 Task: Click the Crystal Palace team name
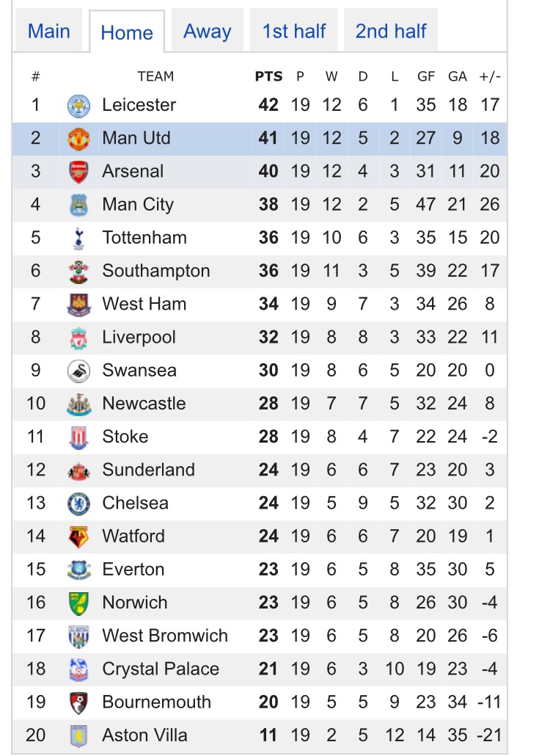pyautogui.click(x=161, y=669)
